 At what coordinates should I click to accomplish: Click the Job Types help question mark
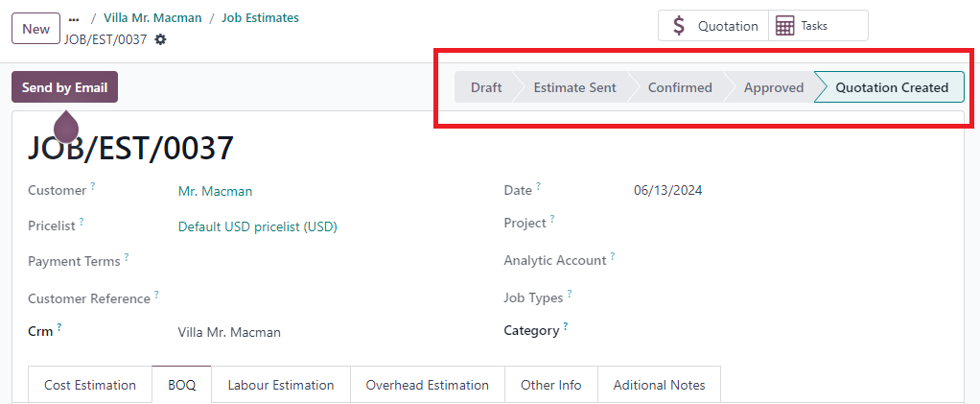(570, 294)
